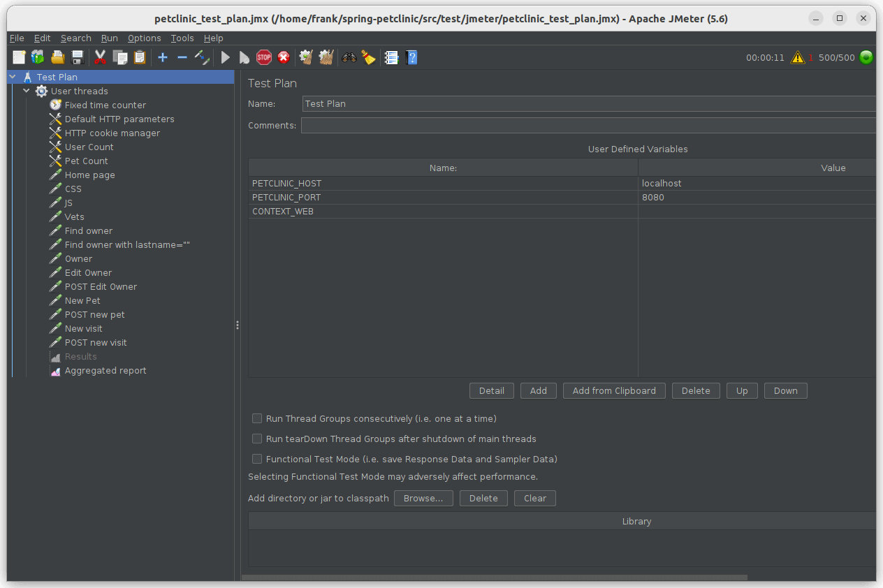The height and width of the screenshot is (588, 883).
Task: Click the Comments input field
Action: 588,125
